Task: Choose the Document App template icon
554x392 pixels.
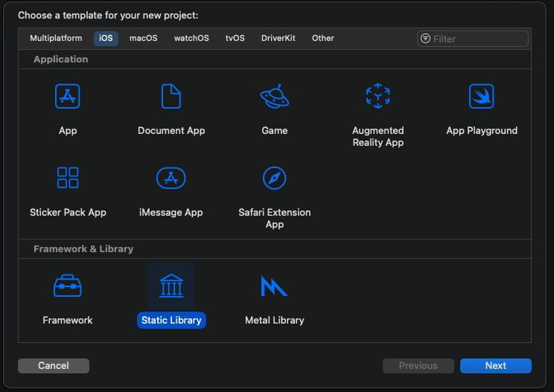Action: point(171,96)
